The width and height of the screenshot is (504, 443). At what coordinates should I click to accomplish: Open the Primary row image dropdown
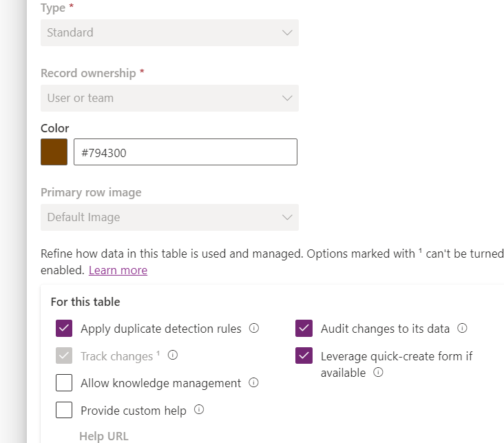pyautogui.click(x=169, y=217)
